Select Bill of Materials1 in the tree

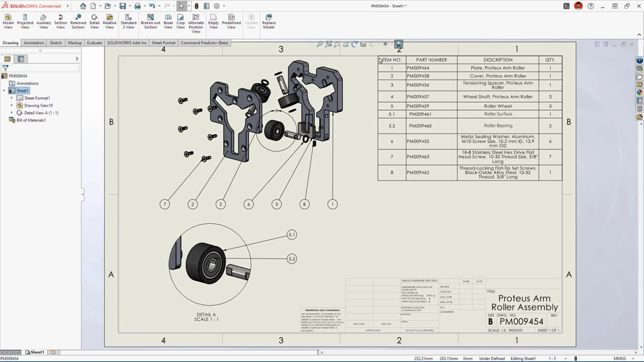point(31,120)
